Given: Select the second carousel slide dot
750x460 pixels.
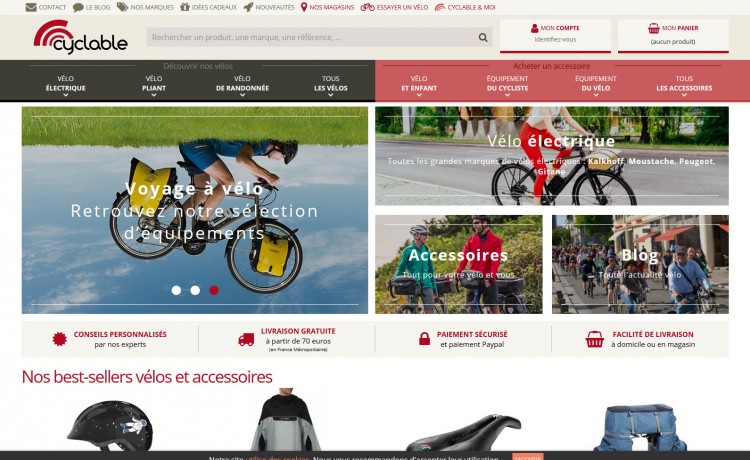Looking at the screenshot, I should coord(195,290).
